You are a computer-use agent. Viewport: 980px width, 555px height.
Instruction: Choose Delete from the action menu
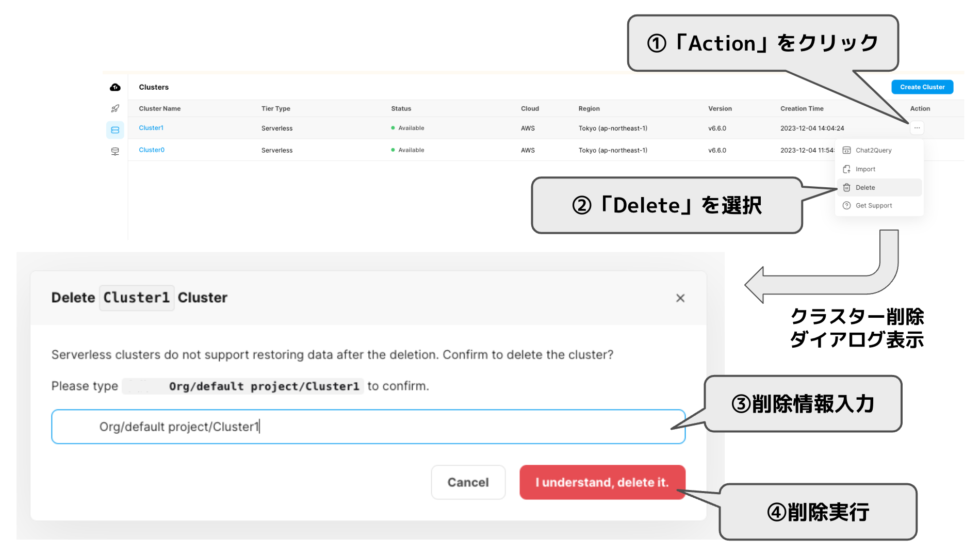(865, 187)
